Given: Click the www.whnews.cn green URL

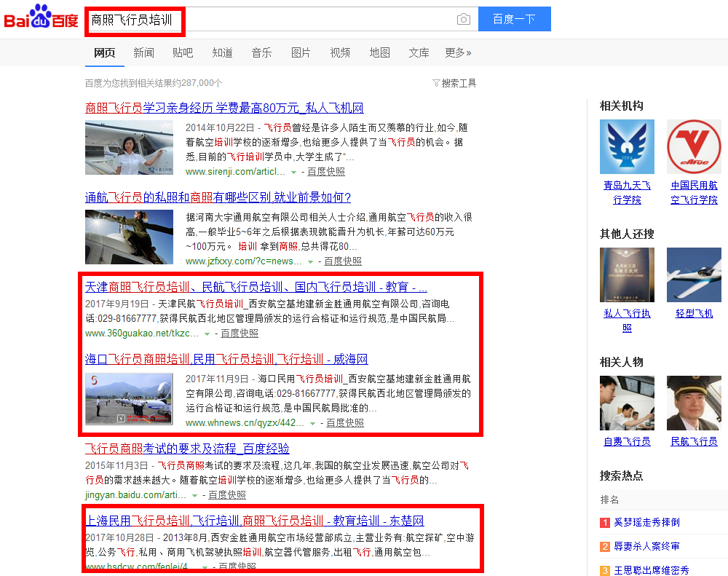Looking at the screenshot, I should click(x=245, y=422).
